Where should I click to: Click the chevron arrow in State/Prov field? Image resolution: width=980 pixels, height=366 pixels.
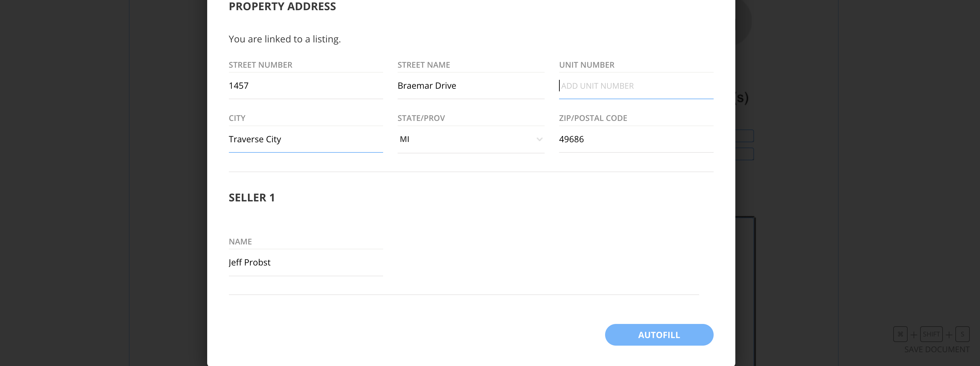tap(539, 140)
